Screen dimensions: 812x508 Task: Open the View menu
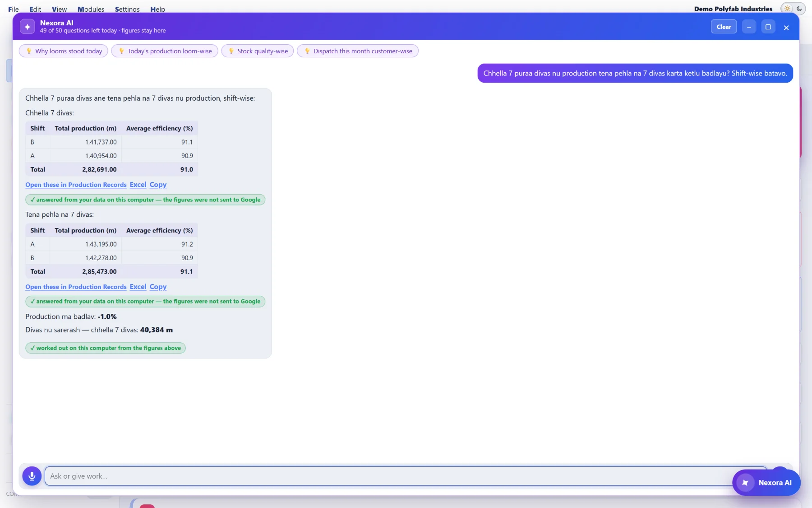click(59, 9)
